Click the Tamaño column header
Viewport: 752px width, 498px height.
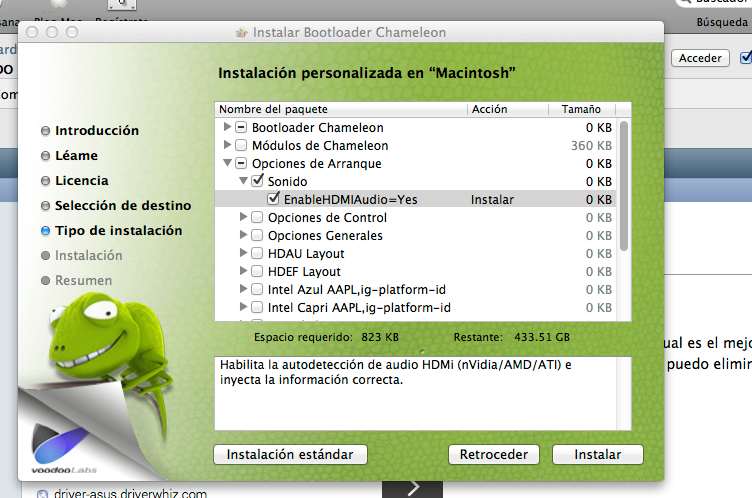(x=582, y=109)
